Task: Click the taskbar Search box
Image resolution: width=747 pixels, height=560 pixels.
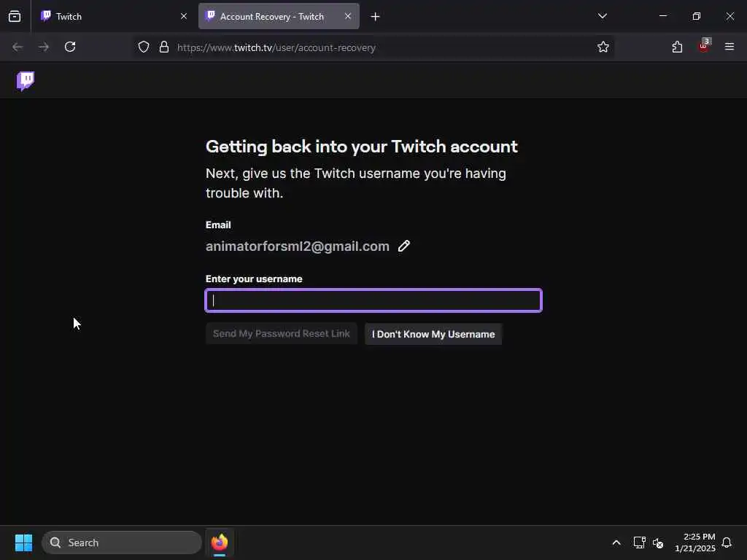Action: [x=122, y=542]
